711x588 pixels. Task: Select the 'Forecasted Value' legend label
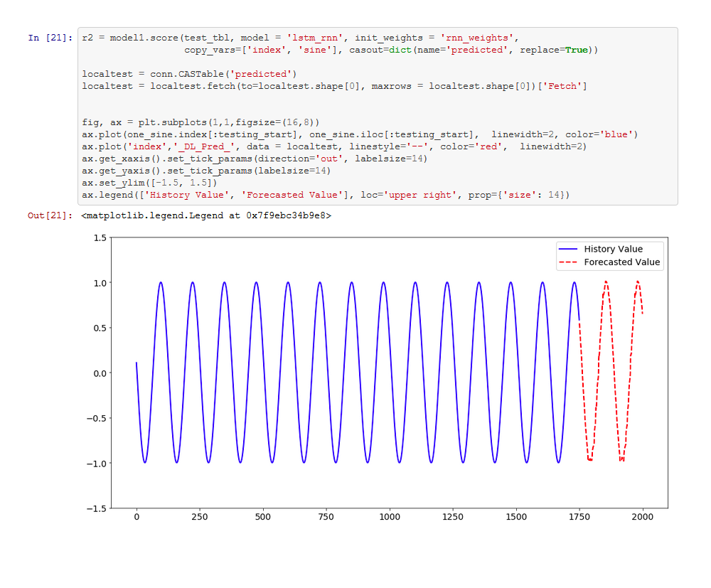point(621,262)
